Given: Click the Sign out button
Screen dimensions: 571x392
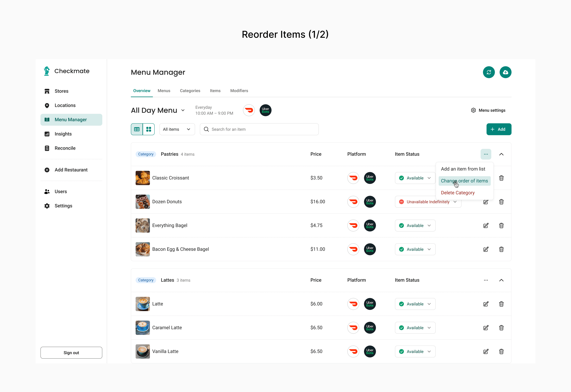Looking at the screenshot, I should tap(71, 353).
